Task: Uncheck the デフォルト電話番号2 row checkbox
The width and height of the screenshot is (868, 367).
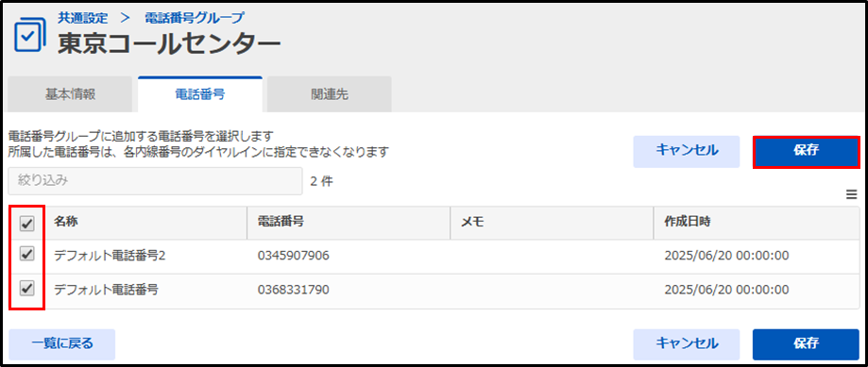Action: [x=26, y=254]
